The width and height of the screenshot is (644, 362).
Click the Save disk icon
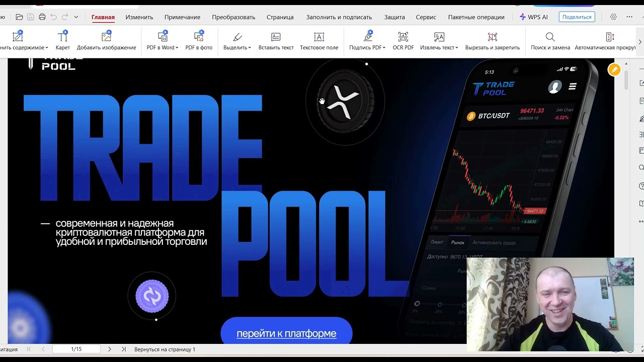coord(31,17)
